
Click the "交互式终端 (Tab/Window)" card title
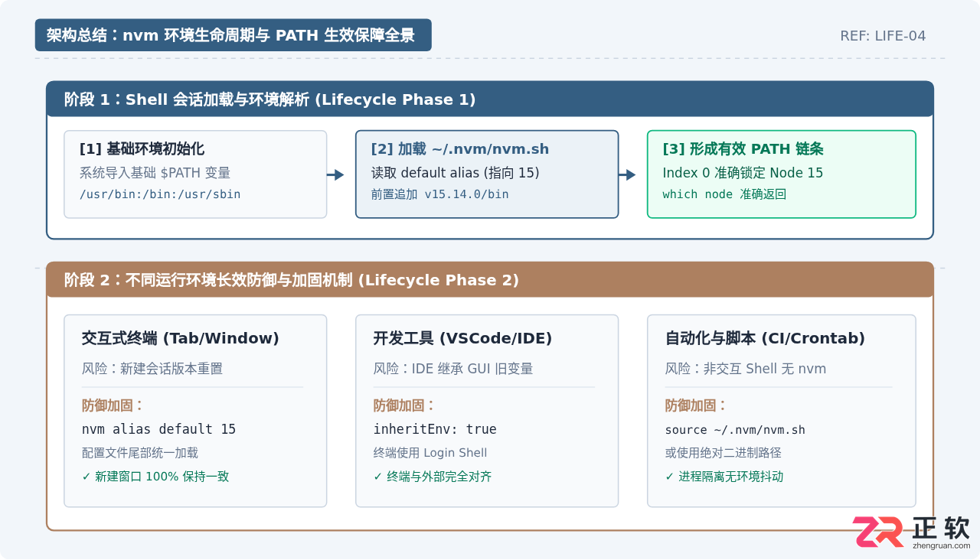point(181,338)
